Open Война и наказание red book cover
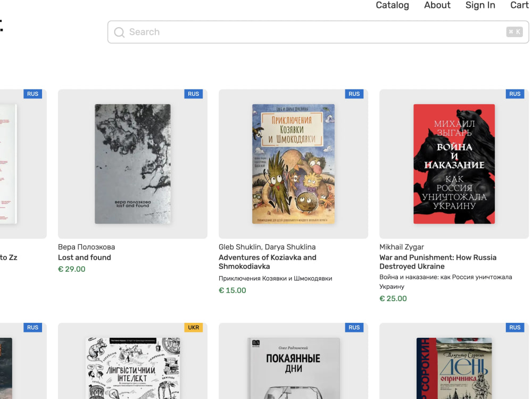Viewport: 532px width, 399px height. [x=454, y=164]
